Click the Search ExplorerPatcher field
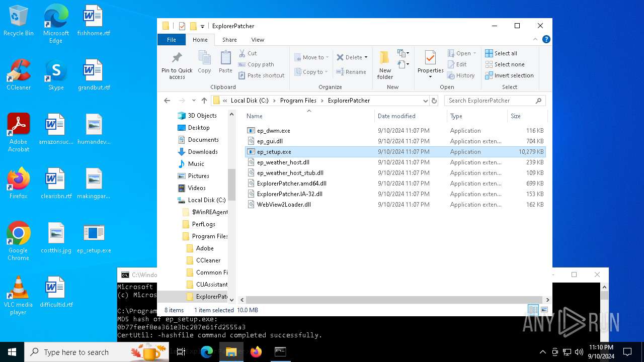 (x=495, y=101)
